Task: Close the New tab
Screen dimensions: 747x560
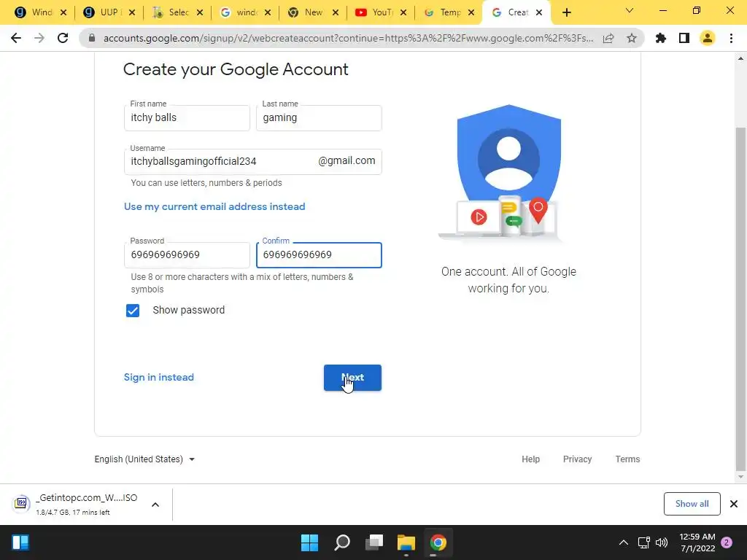Action: pyautogui.click(x=336, y=12)
